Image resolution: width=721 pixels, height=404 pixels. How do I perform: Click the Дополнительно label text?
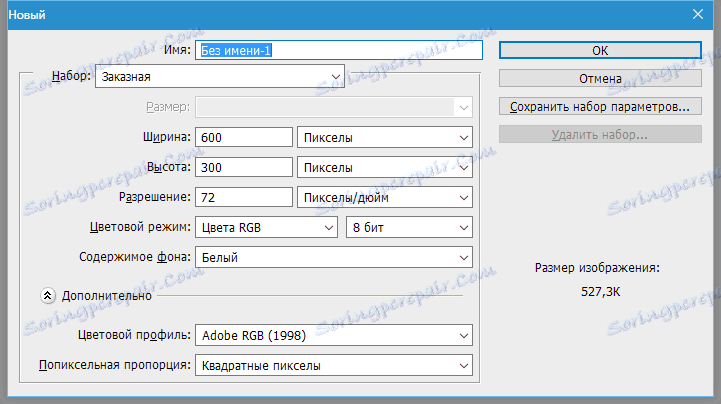[107, 296]
